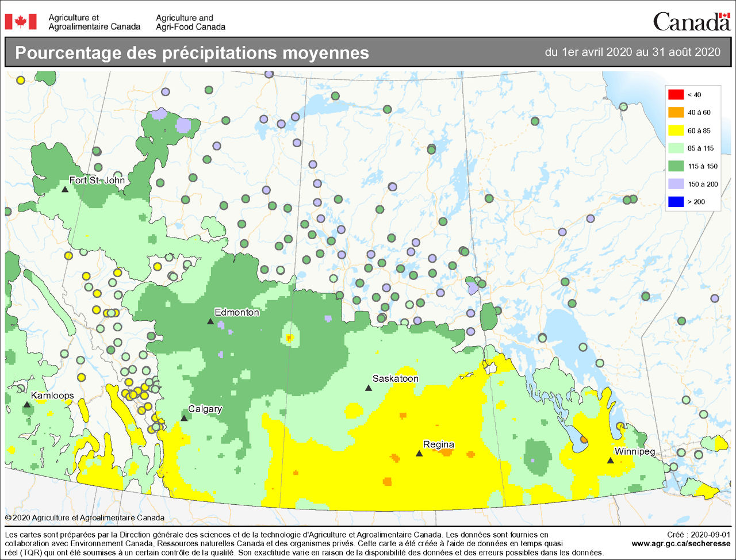Select the dark green '115 à 150' swatch
736x560 pixels.
click(676, 166)
